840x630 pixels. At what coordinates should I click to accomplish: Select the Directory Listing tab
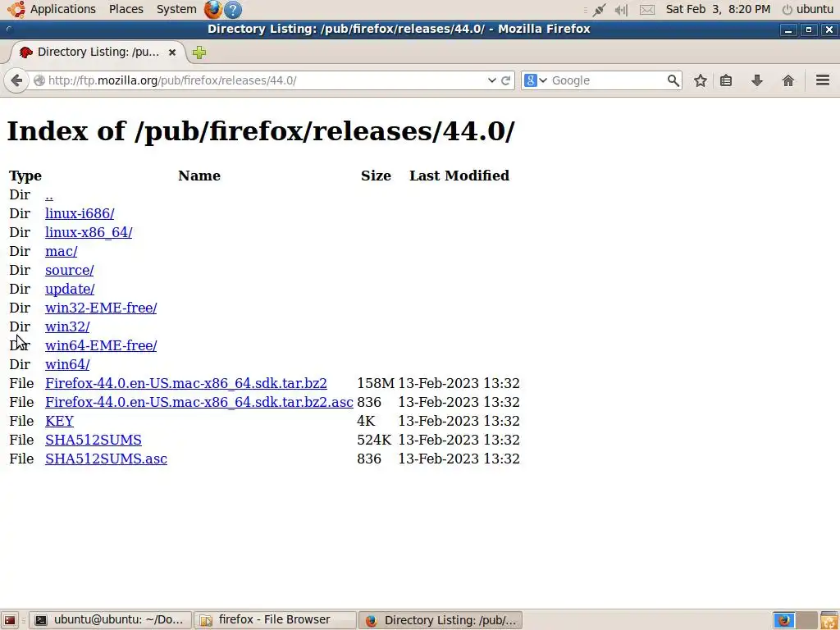click(98, 52)
